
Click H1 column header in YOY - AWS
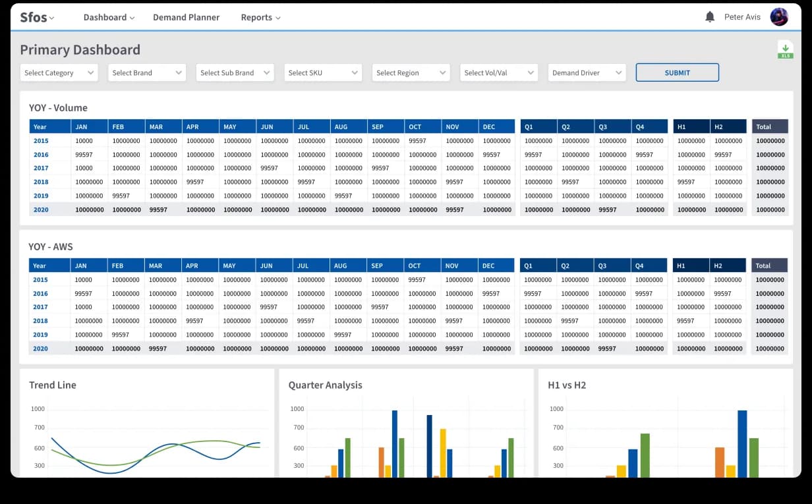pos(691,266)
